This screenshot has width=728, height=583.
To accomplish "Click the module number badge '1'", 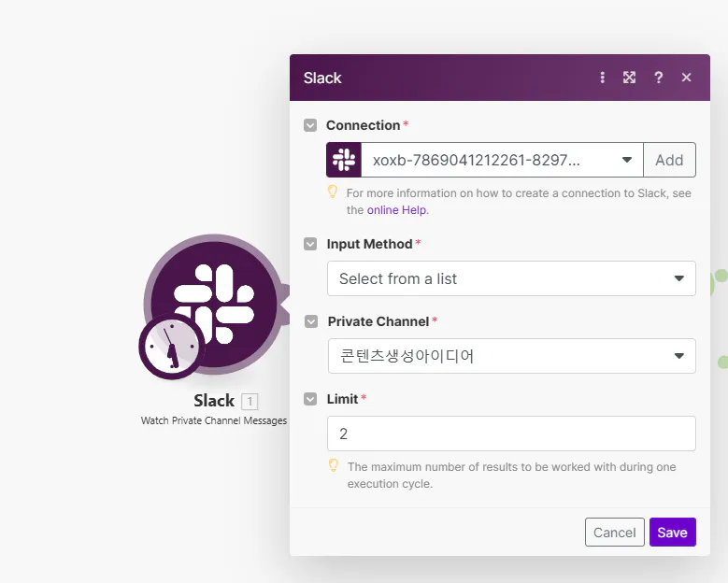I will 250,401.
